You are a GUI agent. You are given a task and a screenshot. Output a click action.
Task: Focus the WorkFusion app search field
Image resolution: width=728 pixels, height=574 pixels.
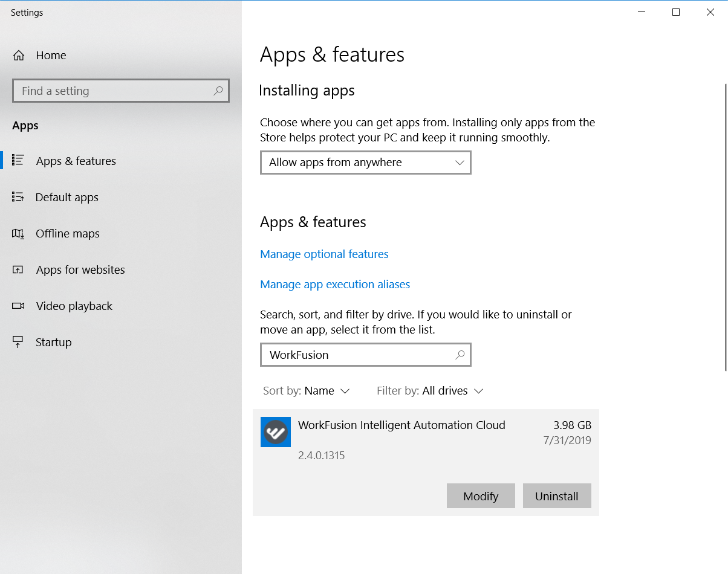366,355
